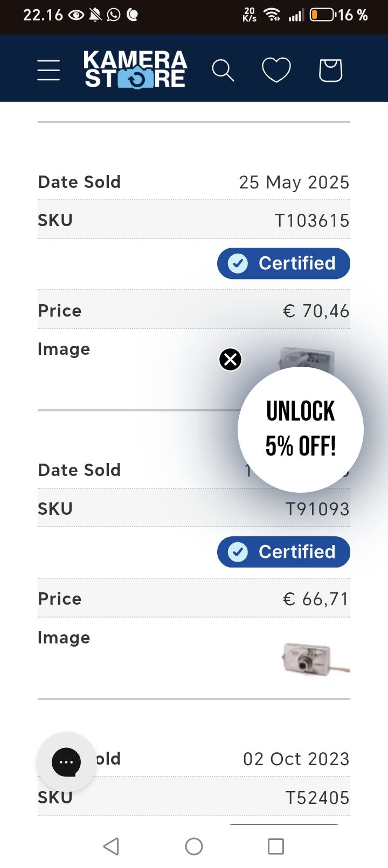Image resolution: width=388 pixels, height=868 pixels.
Task: Open the wishlist heart icon
Action: [x=276, y=70]
